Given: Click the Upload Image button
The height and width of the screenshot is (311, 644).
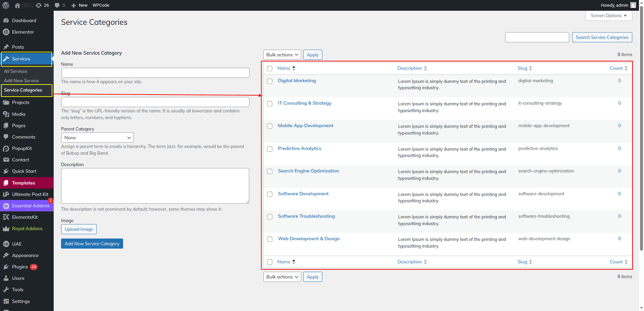Looking at the screenshot, I should 79,229.
